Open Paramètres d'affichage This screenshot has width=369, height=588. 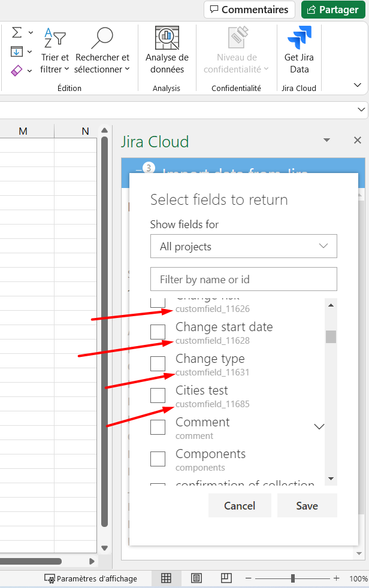tap(90, 578)
